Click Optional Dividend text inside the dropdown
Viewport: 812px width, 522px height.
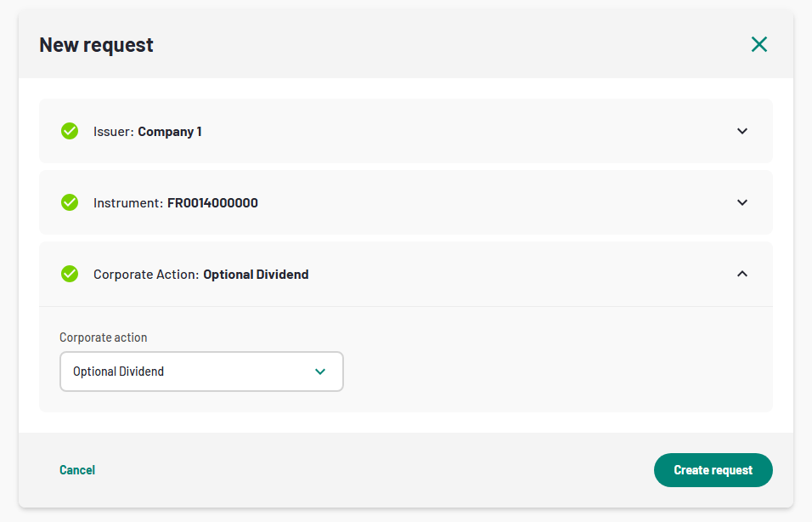point(119,372)
